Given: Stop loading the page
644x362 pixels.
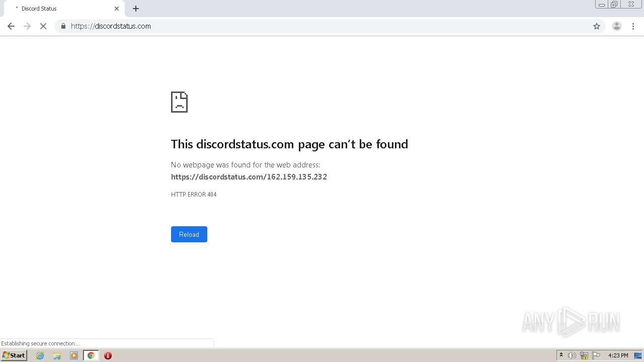Looking at the screenshot, I should [43, 26].
